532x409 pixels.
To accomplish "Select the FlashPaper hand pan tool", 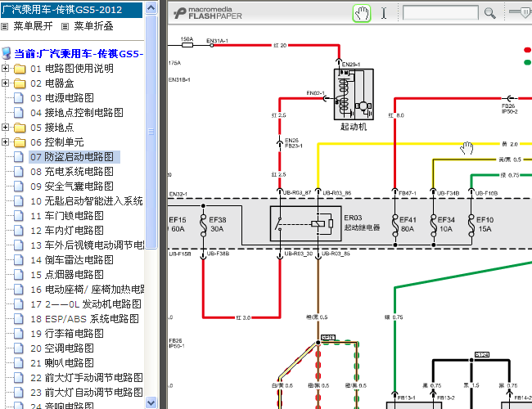I will pyautogui.click(x=362, y=14).
